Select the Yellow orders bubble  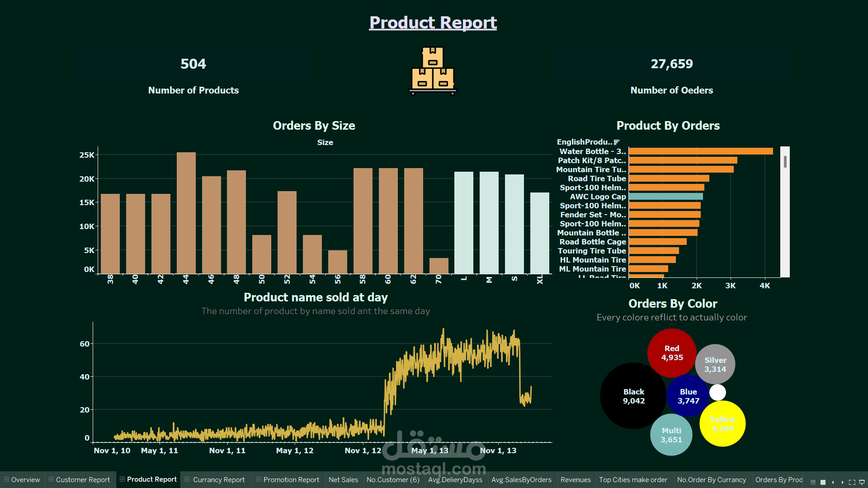722,424
